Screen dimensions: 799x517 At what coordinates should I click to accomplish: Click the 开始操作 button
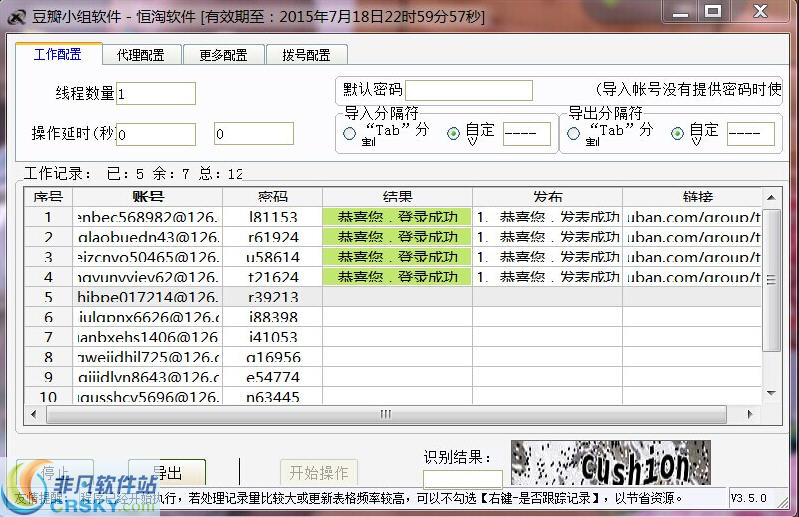coord(319,473)
